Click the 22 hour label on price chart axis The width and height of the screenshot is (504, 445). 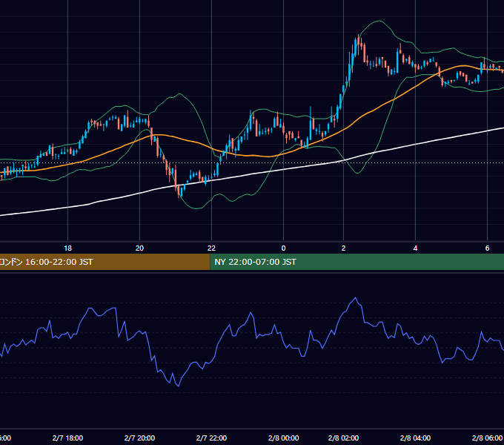(211, 248)
